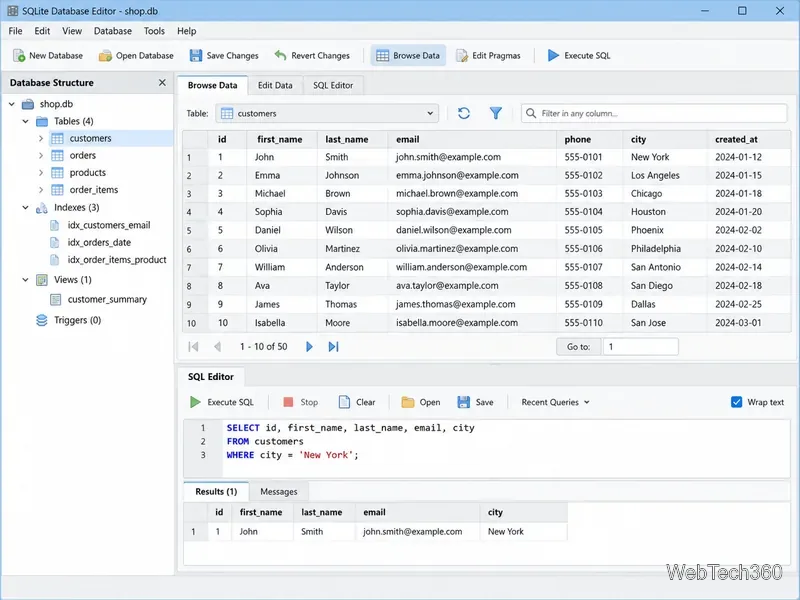Activate Browse Data in the main toolbar
This screenshot has width=800, height=600.
[408, 56]
